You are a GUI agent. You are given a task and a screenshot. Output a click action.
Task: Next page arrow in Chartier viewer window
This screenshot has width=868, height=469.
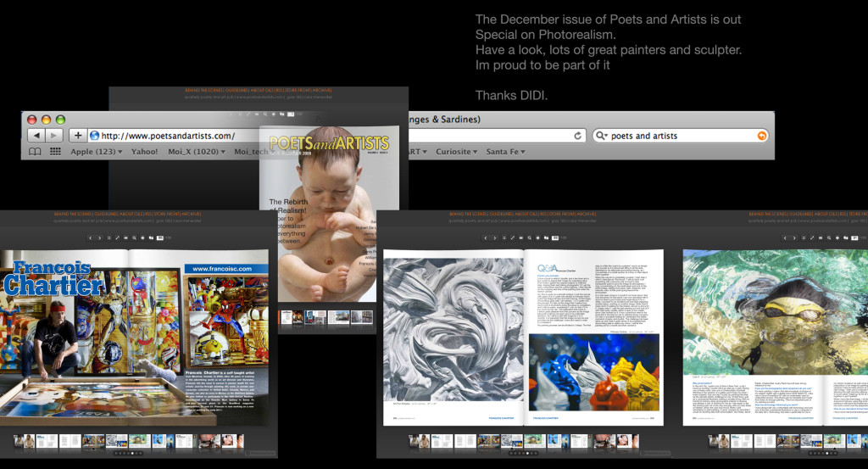pyautogui.click(x=100, y=238)
